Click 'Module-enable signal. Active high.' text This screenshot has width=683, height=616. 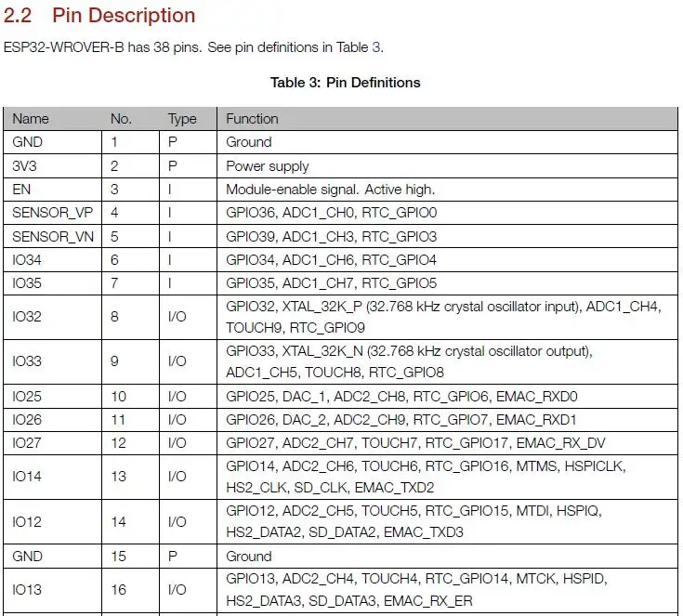(330, 190)
